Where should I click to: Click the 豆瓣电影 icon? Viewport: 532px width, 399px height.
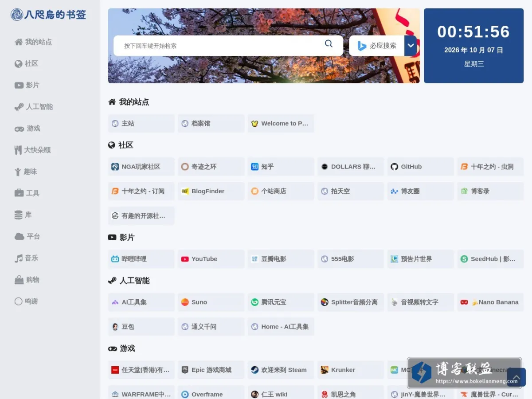tap(255, 259)
